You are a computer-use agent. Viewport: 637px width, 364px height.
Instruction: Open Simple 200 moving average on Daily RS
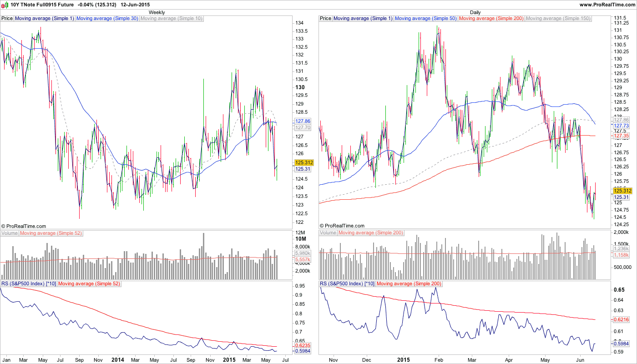click(409, 283)
